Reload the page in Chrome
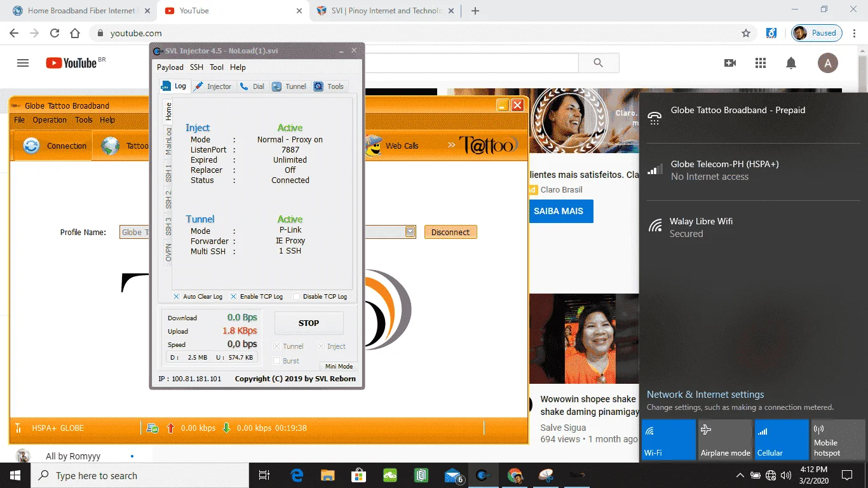Viewport: 868px width, 488px height. (x=55, y=33)
